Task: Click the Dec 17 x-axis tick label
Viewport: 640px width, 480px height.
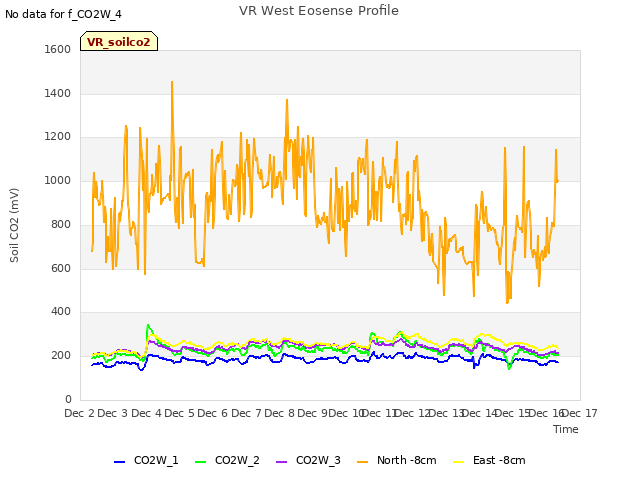Action: point(580,413)
